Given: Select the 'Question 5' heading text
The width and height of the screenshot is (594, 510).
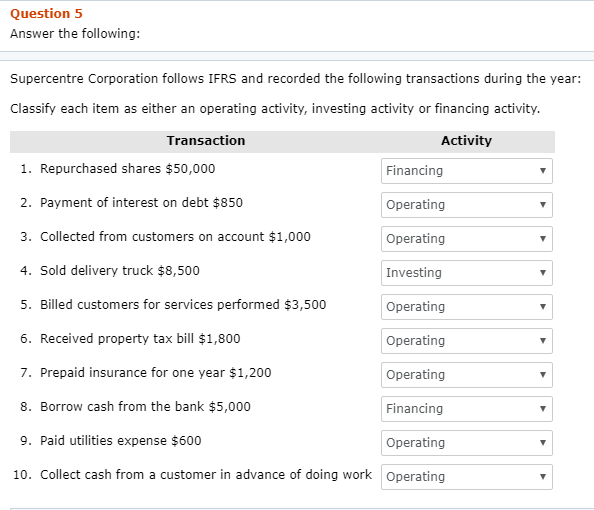Looking at the screenshot, I should click(x=46, y=14).
